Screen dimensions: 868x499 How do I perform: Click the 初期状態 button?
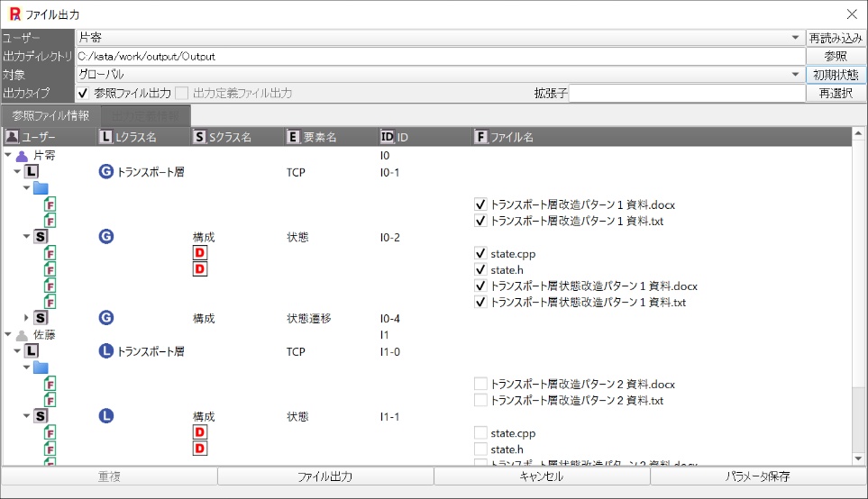click(836, 75)
